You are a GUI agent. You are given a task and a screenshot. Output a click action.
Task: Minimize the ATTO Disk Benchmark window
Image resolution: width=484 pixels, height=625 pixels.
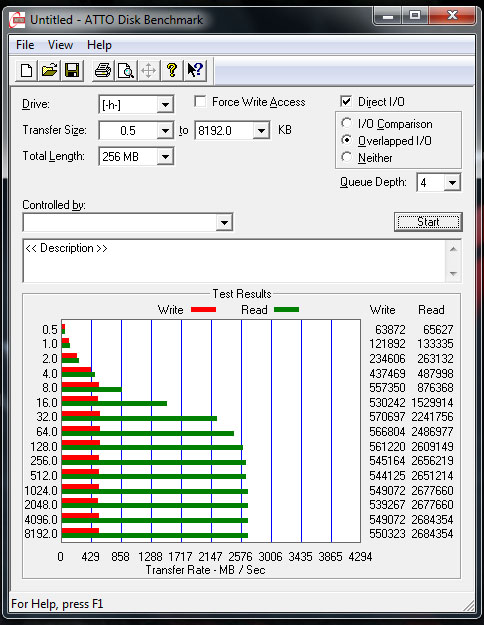388,16
